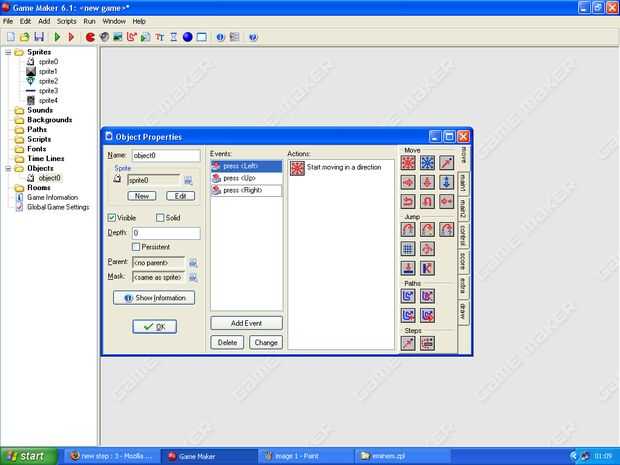Save the game using floppy disk icon

(x=39, y=37)
